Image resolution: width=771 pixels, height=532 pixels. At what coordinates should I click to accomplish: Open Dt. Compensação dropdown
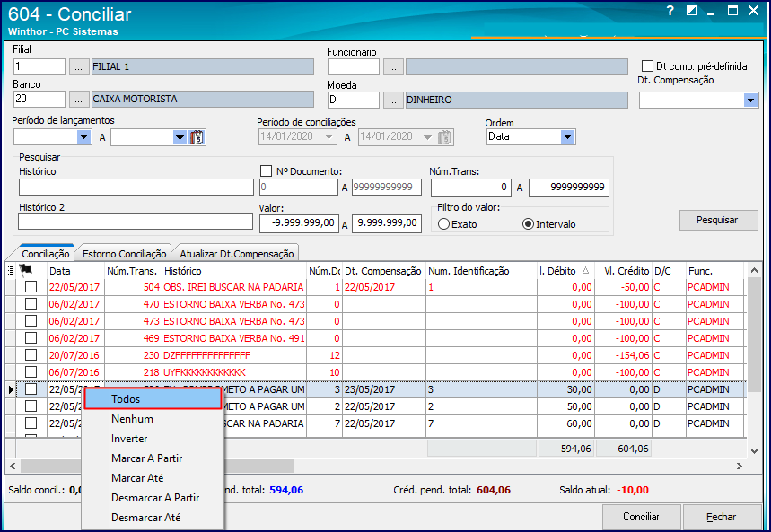(x=750, y=100)
